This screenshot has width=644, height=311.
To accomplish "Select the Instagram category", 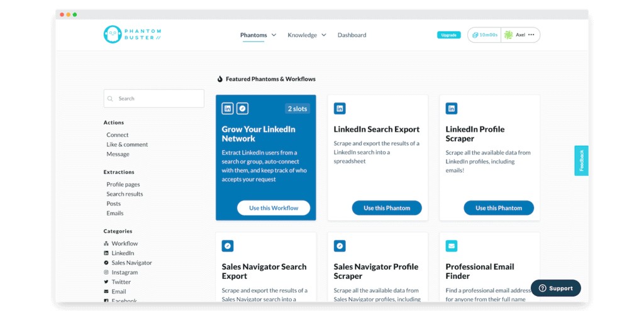I will pyautogui.click(x=125, y=273).
